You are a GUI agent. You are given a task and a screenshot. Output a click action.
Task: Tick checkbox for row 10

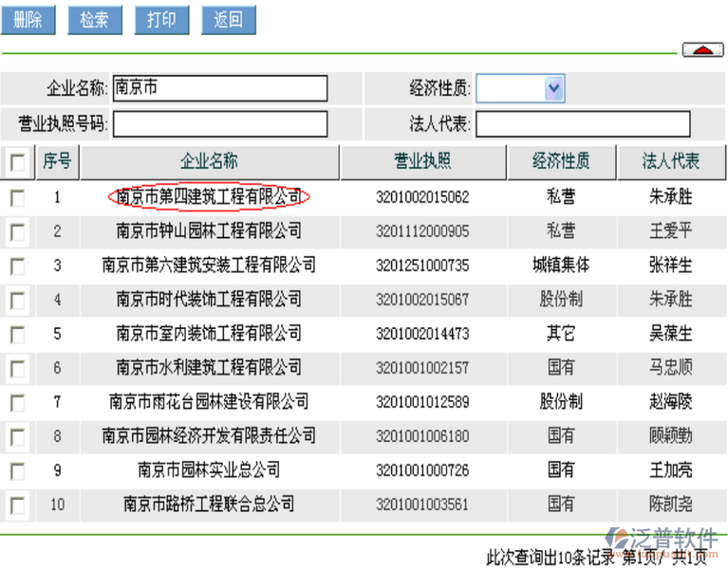(x=17, y=504)
